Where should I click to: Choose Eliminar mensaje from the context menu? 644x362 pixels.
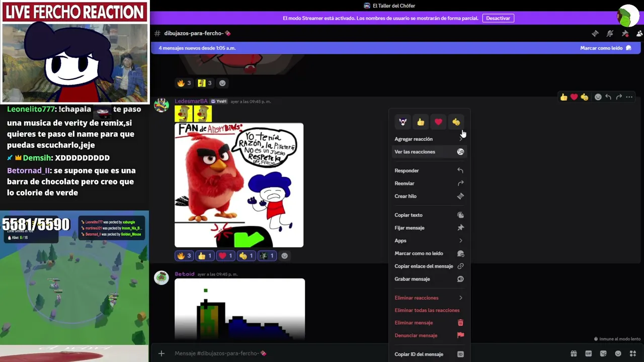[x=429, y=323]
